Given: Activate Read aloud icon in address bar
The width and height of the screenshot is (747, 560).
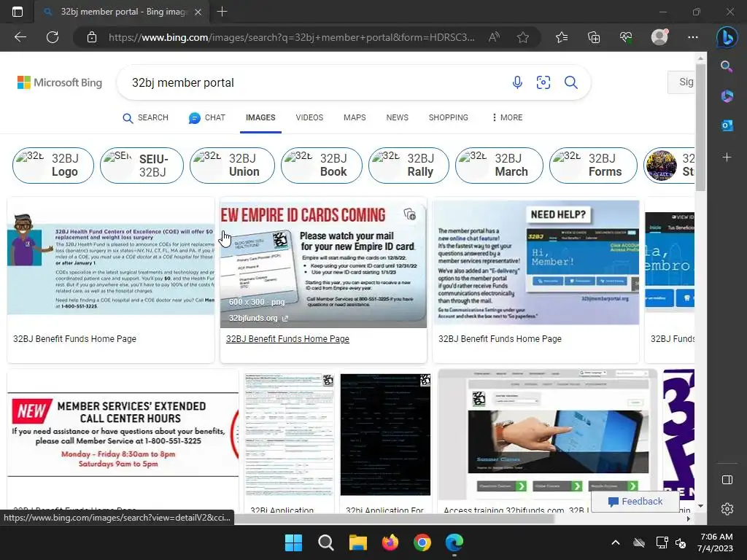Looking at the screenshot, I should point(494,37).
